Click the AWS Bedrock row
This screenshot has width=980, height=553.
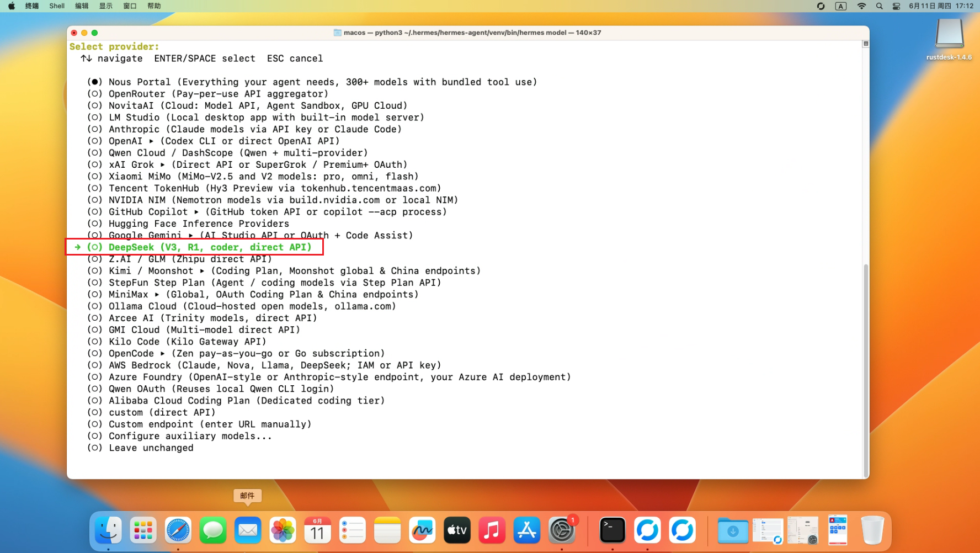tap(264, 365)
